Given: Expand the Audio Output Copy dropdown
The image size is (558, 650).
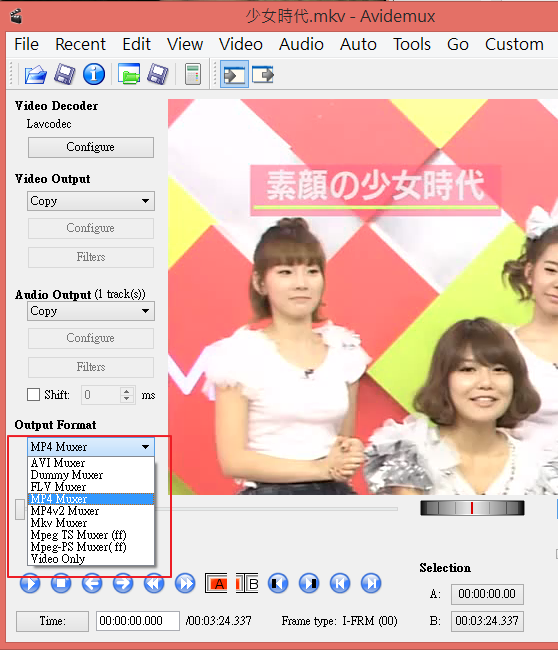Looking at the screenshot, I should pyautogui.click(x=91, y=311).
